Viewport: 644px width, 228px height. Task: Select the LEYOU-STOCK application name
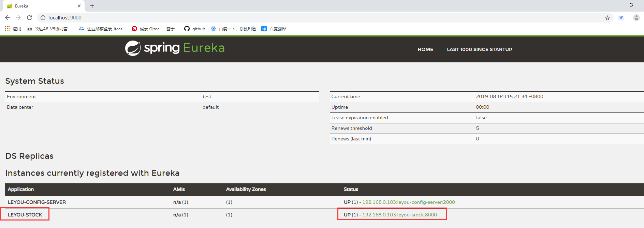(x=25, y=215)
